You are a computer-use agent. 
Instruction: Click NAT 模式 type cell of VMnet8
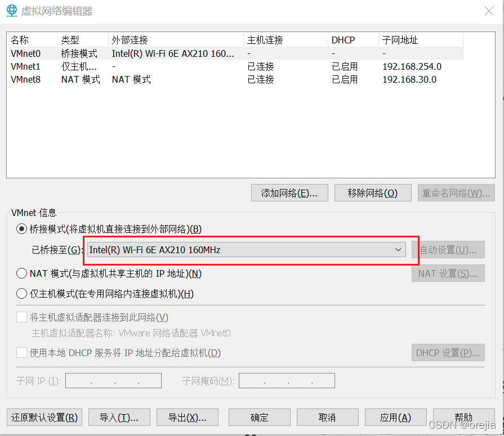(x=81, y=79)
